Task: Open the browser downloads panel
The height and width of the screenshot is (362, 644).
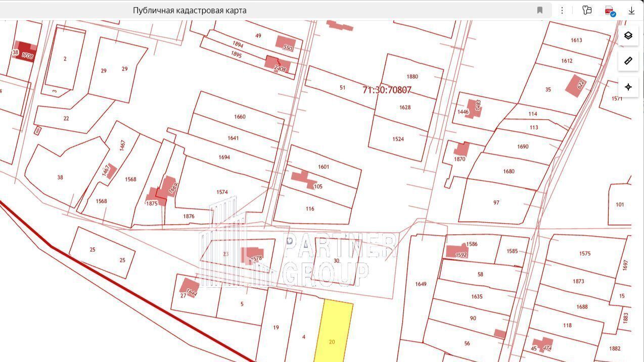Action: coord(631,10)
